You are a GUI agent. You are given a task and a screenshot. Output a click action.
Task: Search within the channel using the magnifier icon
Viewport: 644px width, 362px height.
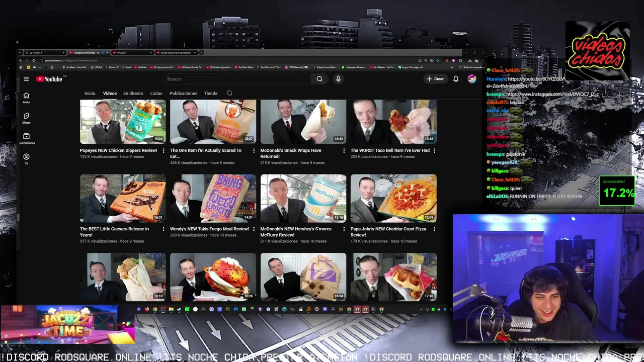coord(229,93)
